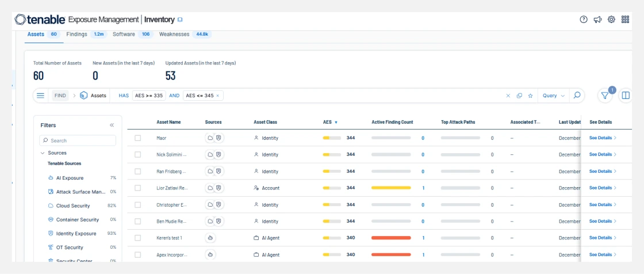Switch to the Weaknesses tab
The image size is (644, 274).
click(x=185, y=34)
